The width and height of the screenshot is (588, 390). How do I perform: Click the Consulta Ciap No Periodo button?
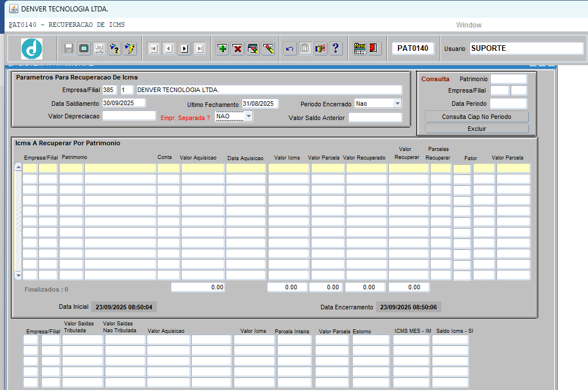[476, 117]
